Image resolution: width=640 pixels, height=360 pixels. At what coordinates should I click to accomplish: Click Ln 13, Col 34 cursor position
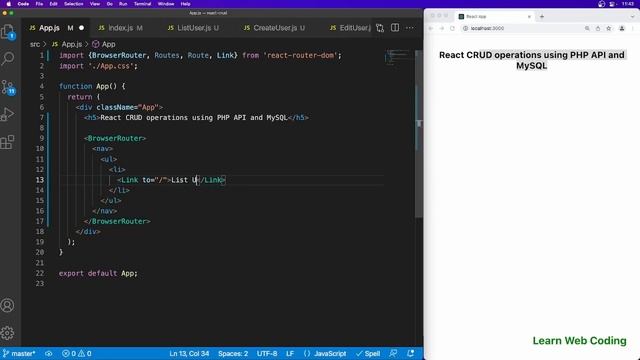[x=189, y=353]
